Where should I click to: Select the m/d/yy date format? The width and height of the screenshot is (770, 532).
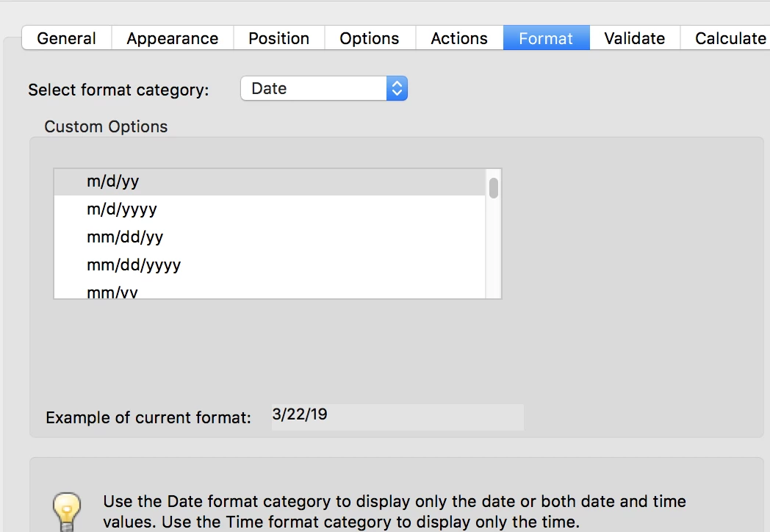113,181
